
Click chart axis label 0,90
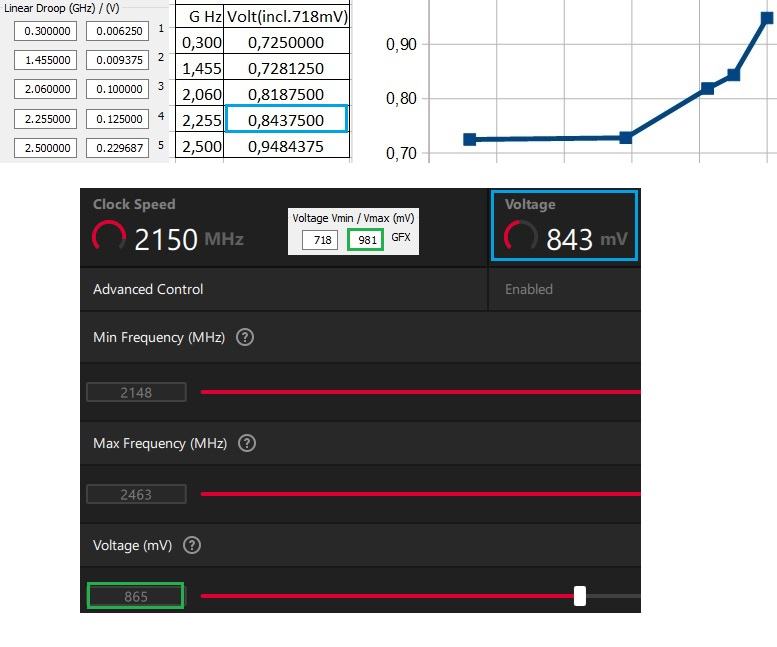coord(401,44)
